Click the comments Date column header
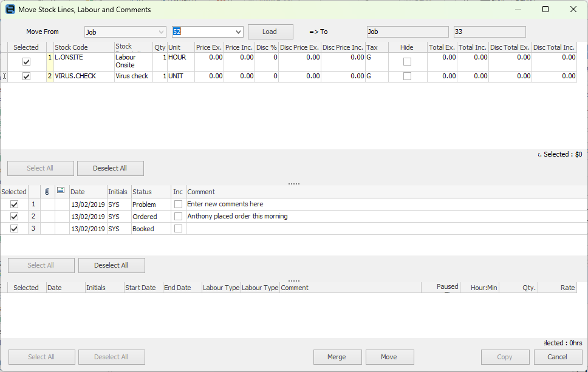Screen dimensions: 588x372 pos(88,192)
